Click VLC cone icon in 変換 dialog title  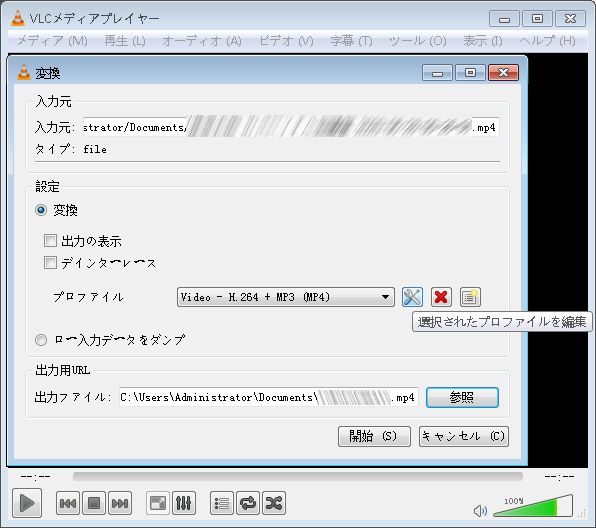(24, 72)
